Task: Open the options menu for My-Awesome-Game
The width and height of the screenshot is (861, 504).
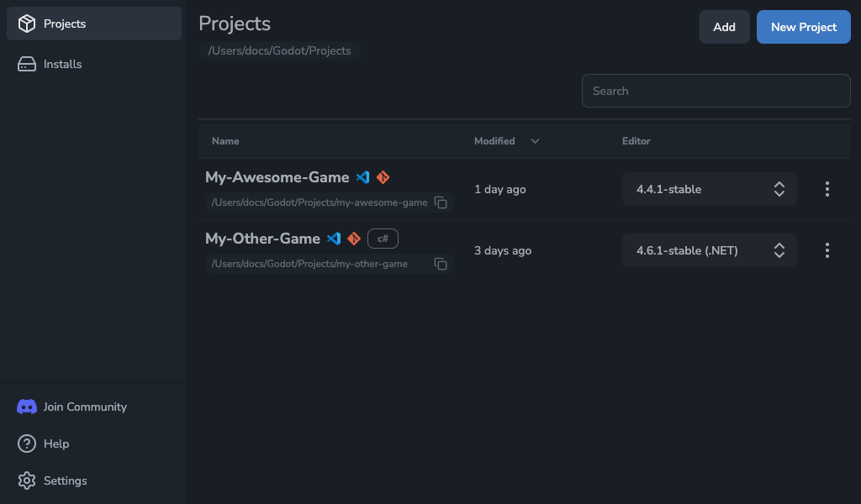Action: (827, 189)
